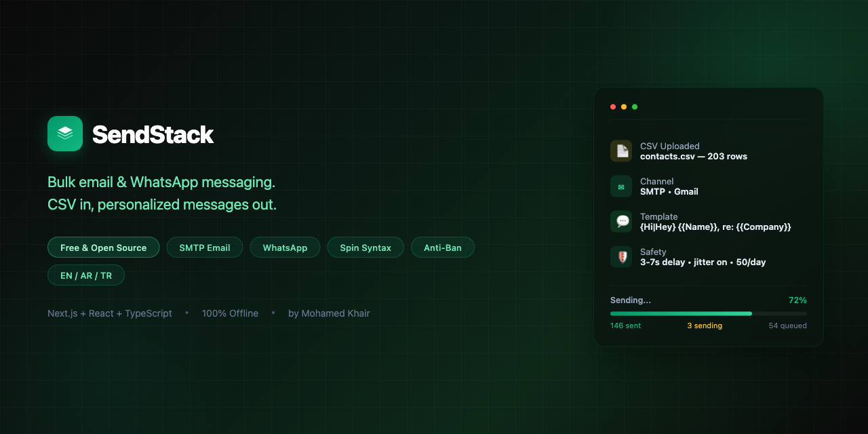
Task: Click 'Next.js + React + TypeScript' text
Action: coord(110,313)
